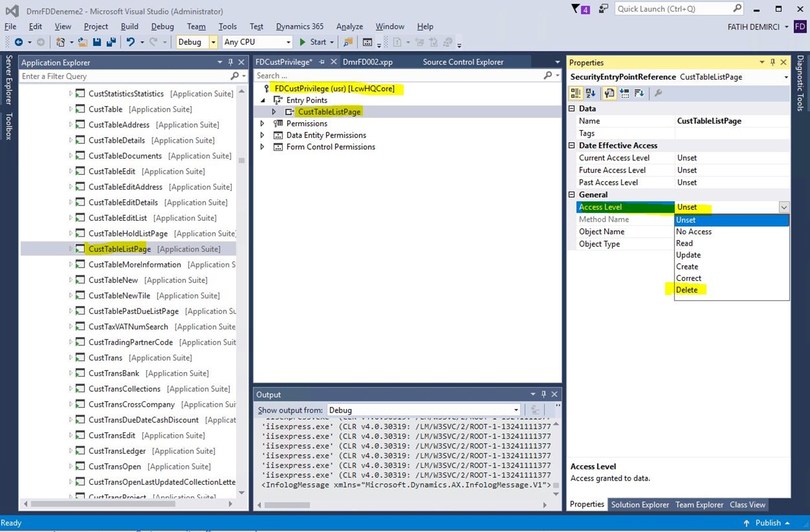Screen dimensions: 810x532
Task: Click the user account FD avatar
Action: tap(800, 26)
